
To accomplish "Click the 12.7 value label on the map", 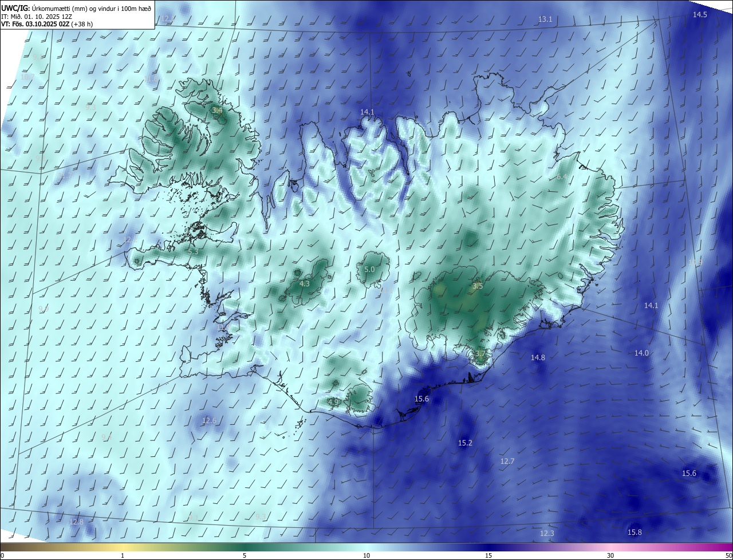I will [507, 461].
